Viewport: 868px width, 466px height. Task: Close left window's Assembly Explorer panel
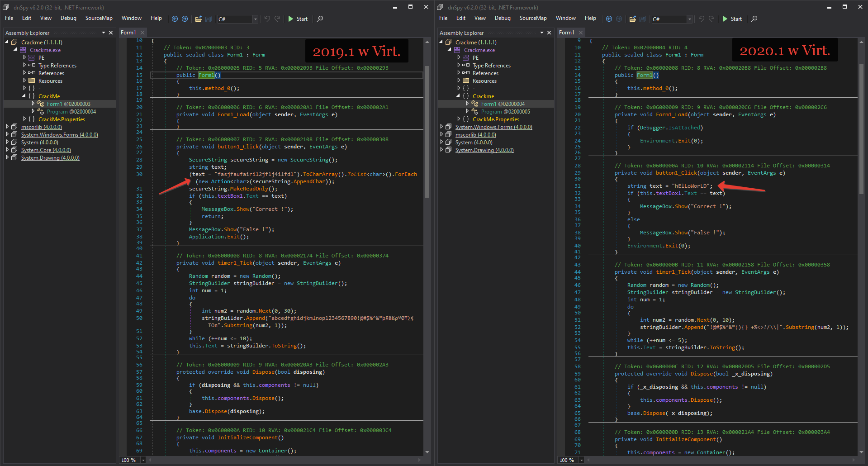point(111,33)
